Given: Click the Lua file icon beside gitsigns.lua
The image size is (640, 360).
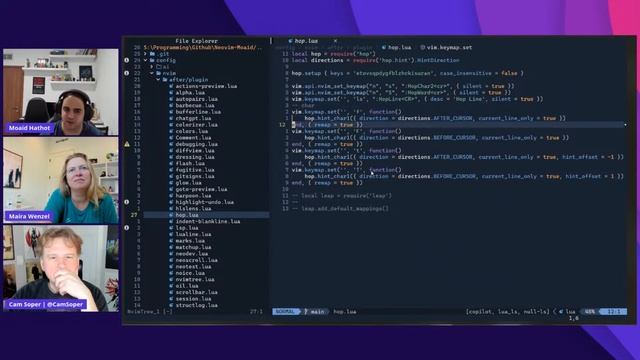Looking at the screenshot, I should pyautogui.click(x=171, y=176).
